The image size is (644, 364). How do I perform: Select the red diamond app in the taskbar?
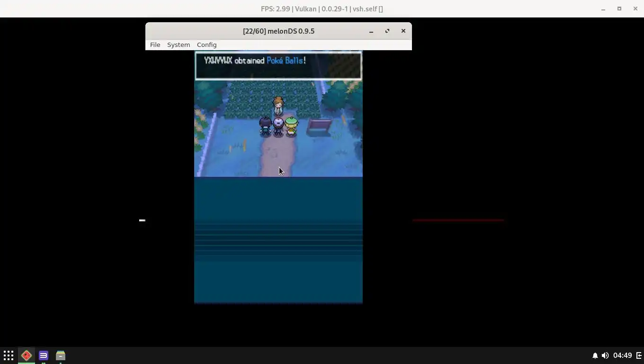[27, 355]
